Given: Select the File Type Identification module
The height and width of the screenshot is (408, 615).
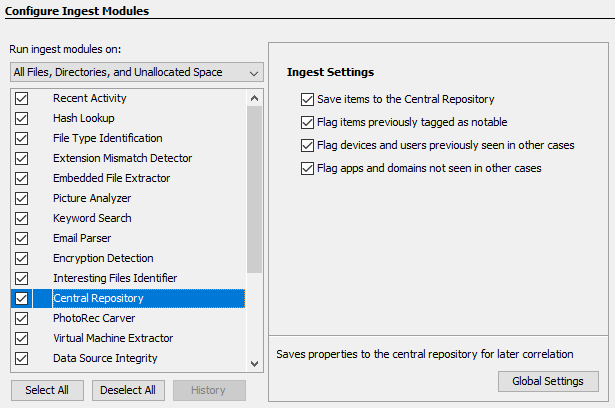Looking at the screenshot, I should pos(108,139).
